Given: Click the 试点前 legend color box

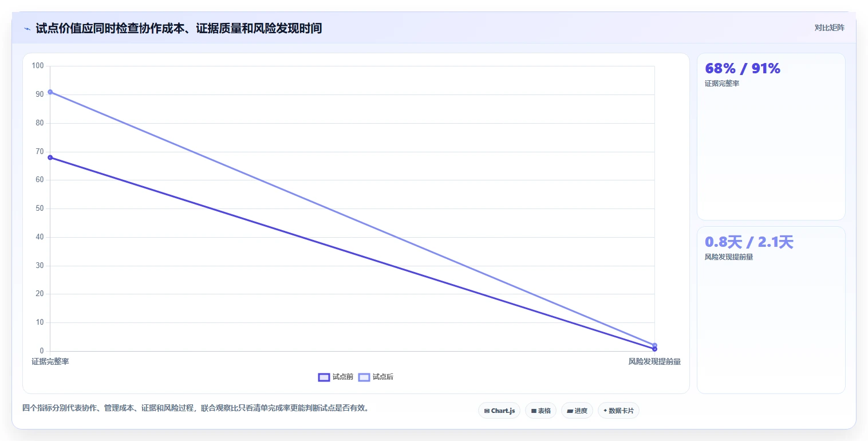Looking at the screenshot, I should (324, 377).
